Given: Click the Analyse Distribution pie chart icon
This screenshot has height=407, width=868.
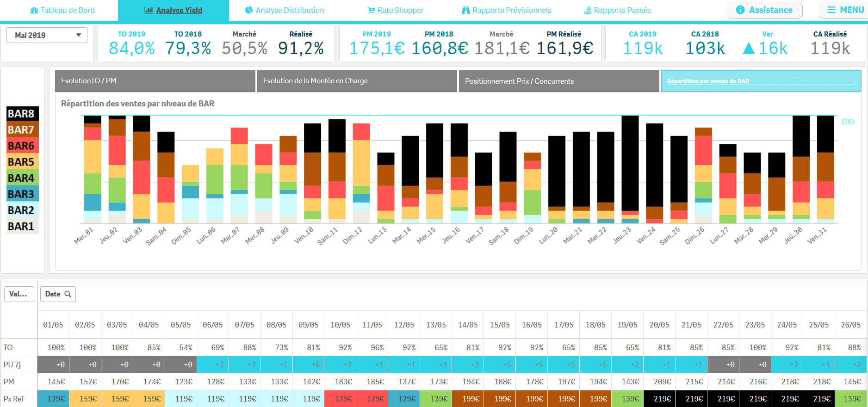Looking at the screenshot, I should [x=249, y=10].
